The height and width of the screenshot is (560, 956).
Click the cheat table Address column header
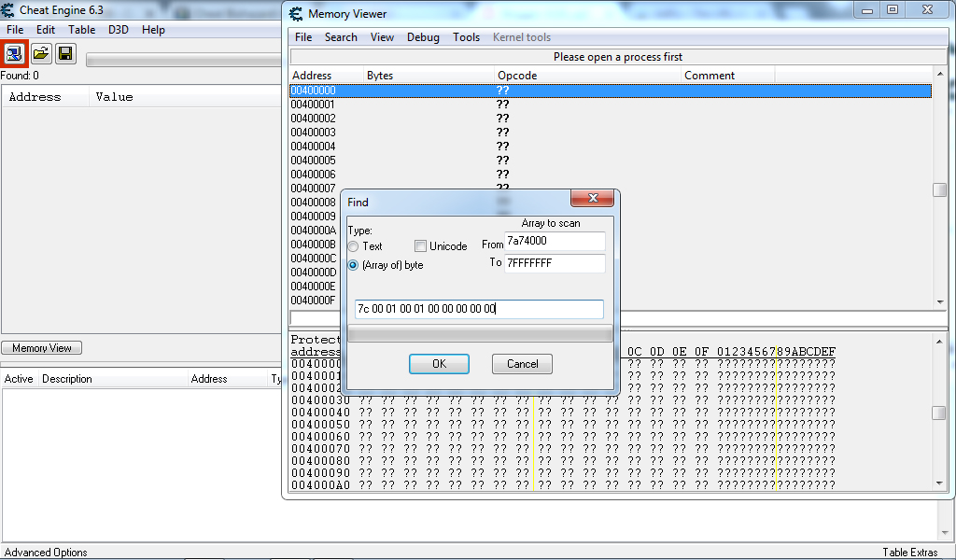[x=228, y=379]
